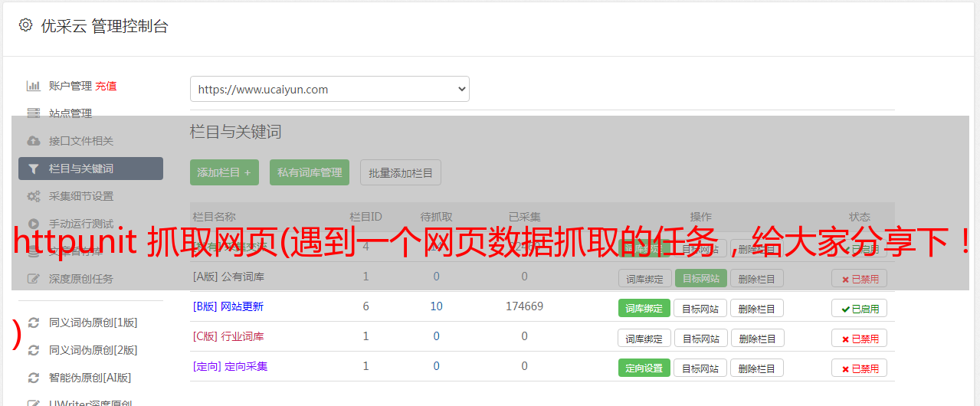
Task: Click 词库绑定 for [C版] 行业词库
Action: [644, 338]
